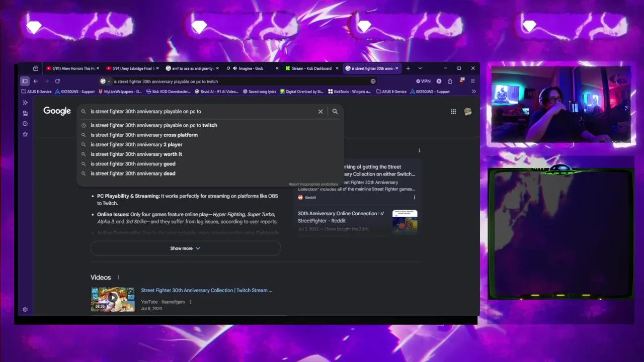The width and height of the screenshot is (644, 362).
Task: Click 'Report inappropriate predictions' link
Action: pyautogui.click(x=313, y=184)
